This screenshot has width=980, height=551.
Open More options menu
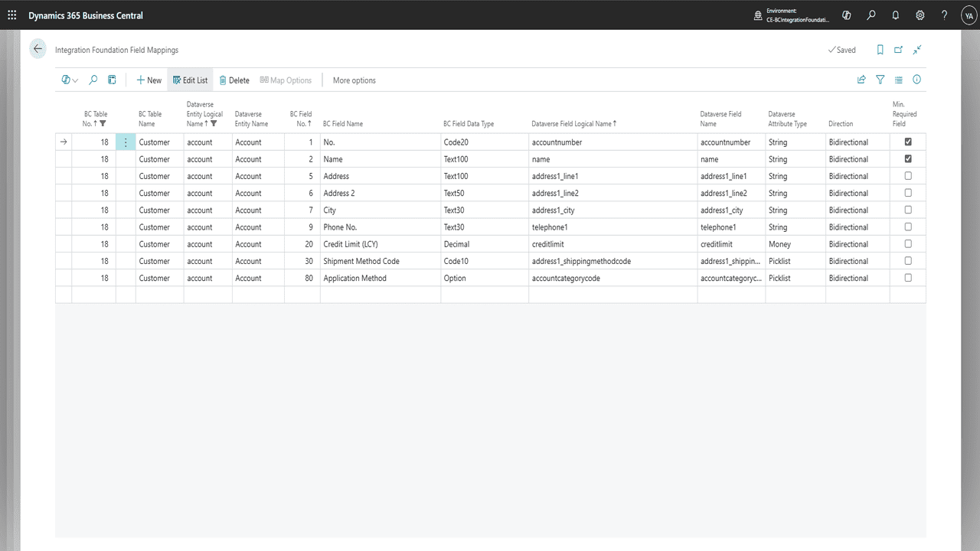click(354, 80)
